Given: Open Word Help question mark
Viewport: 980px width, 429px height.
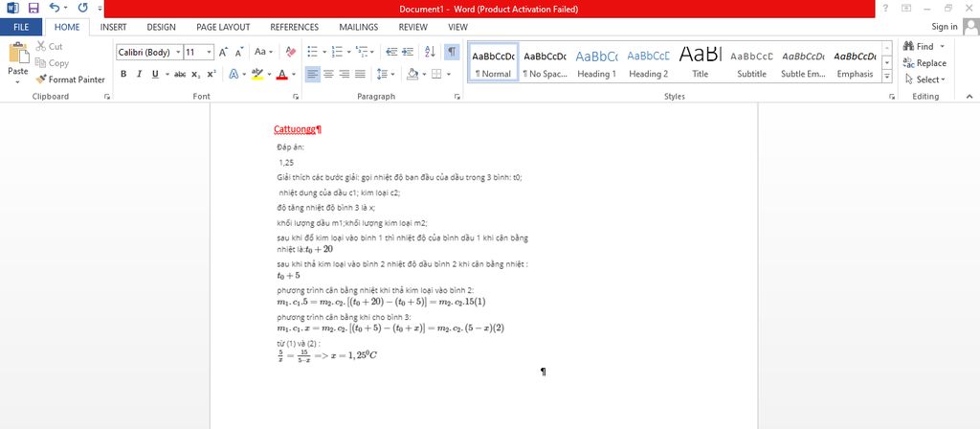Looking at the screenshot, I should click(885, 8).
